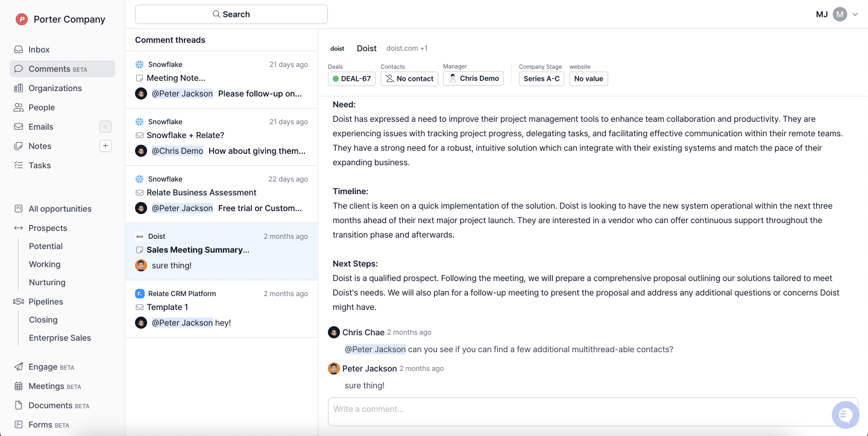Open the chat support bubble
The image size is (868, 436).
pos(845,415)
